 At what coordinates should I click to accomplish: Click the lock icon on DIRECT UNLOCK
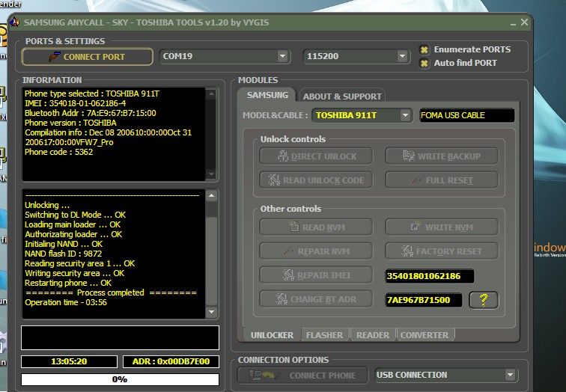(x=283, y=156)
